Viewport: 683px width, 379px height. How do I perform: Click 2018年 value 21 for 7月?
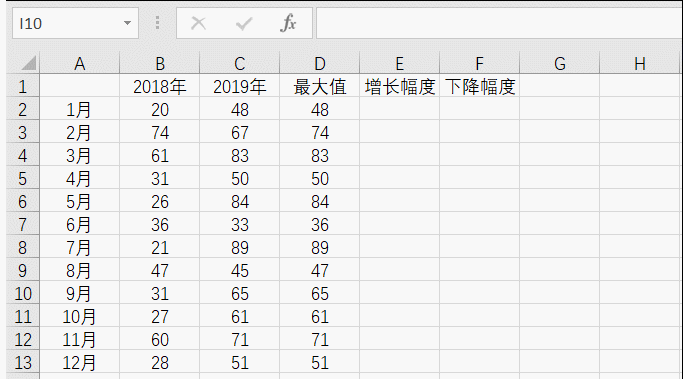[x=160, y=247]
